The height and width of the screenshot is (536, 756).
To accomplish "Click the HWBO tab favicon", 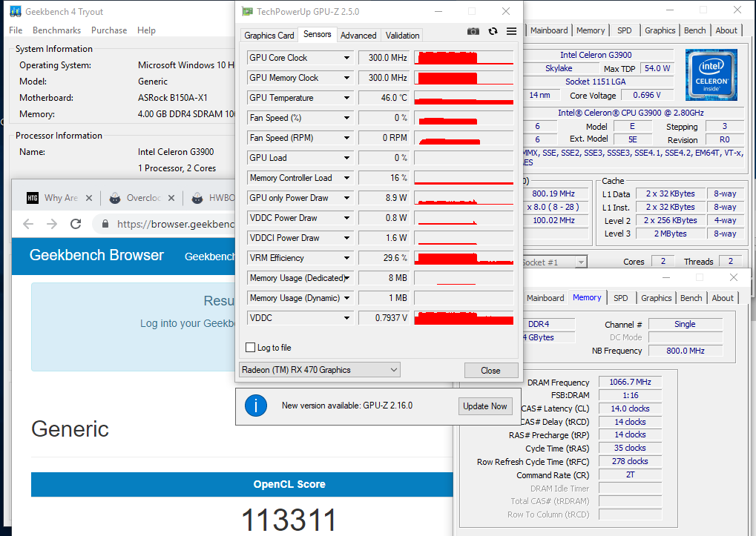I will click(x=197, y=198).
